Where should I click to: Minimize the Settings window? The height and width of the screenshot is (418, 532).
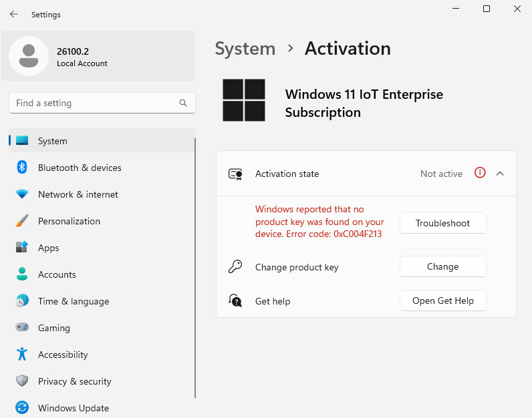[456, 9]
